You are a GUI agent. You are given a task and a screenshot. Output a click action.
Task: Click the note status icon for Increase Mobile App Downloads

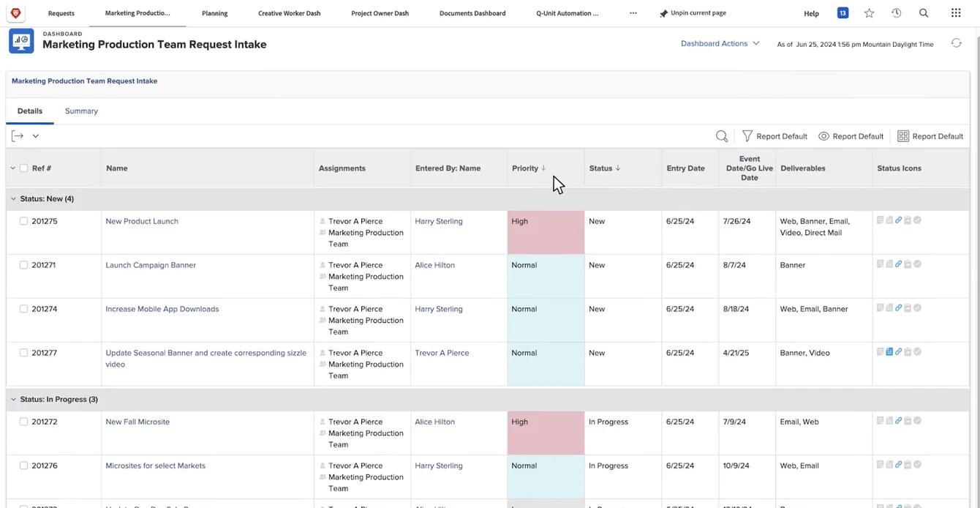pyautogui.click(x=881, y=308)
